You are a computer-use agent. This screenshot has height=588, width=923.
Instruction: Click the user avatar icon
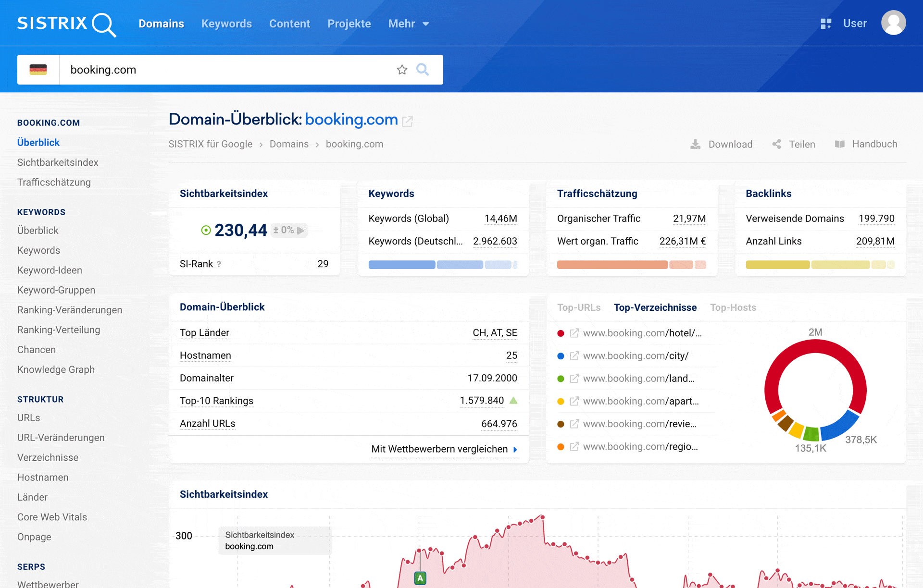[x=893, y=23]
